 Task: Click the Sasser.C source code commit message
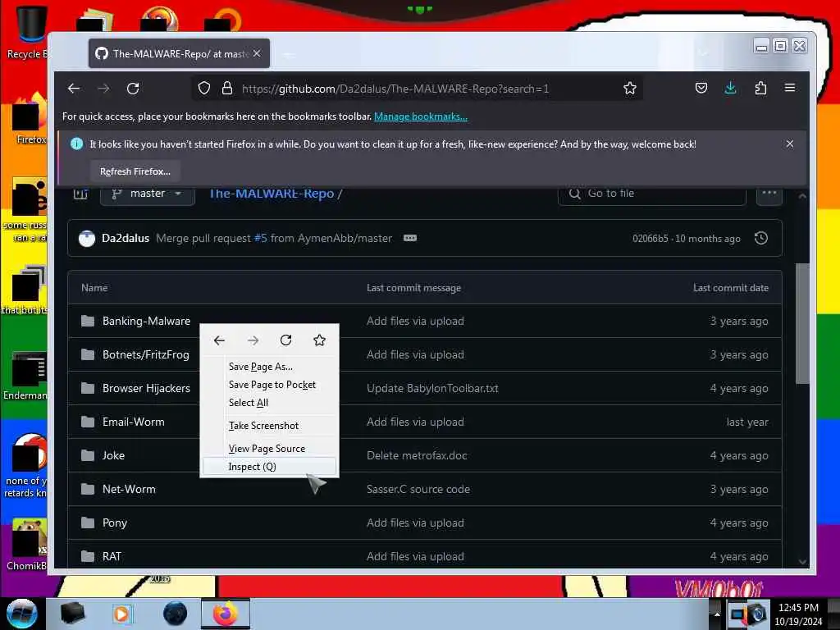tap(418, 489)
